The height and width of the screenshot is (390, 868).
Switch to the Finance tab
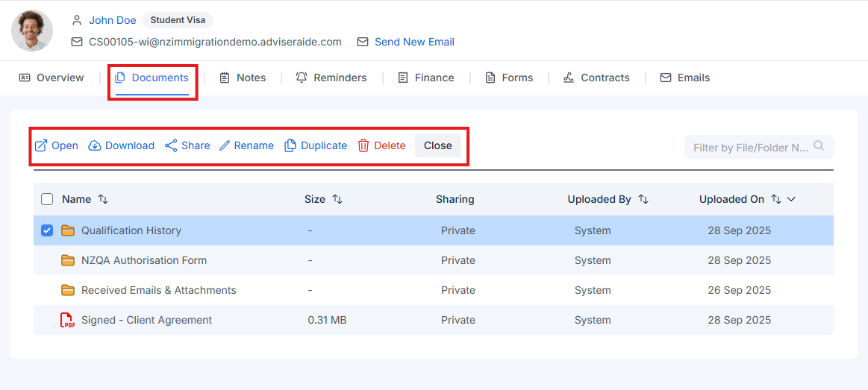(426, 78)
